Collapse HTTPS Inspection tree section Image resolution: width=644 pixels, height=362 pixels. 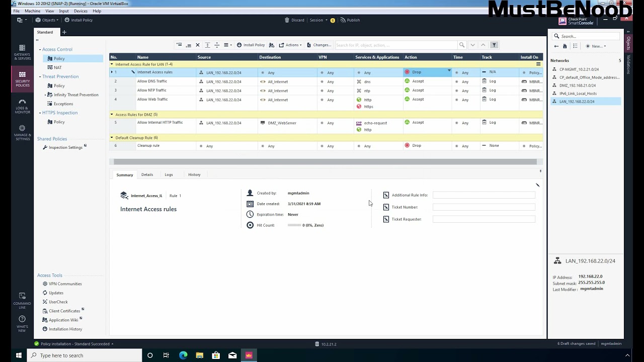(x=39, y=113)
